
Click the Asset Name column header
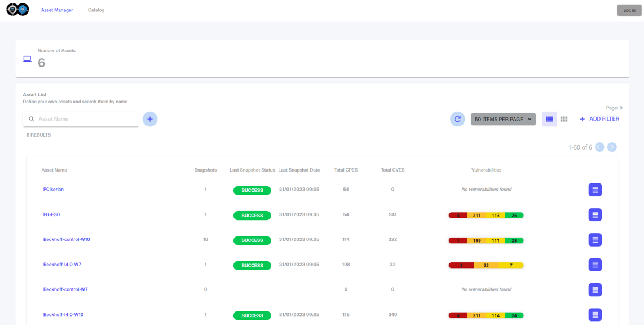[x=54, y=170]
